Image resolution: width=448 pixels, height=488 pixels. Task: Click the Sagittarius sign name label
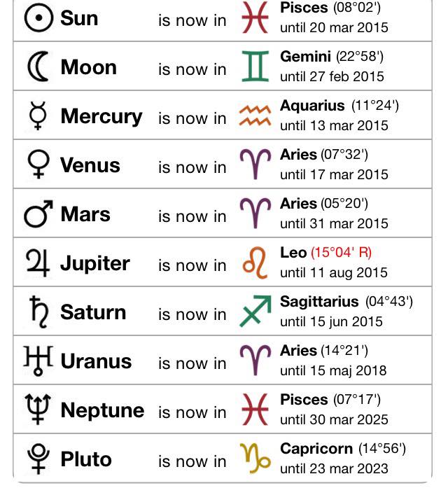coord(319,301)
